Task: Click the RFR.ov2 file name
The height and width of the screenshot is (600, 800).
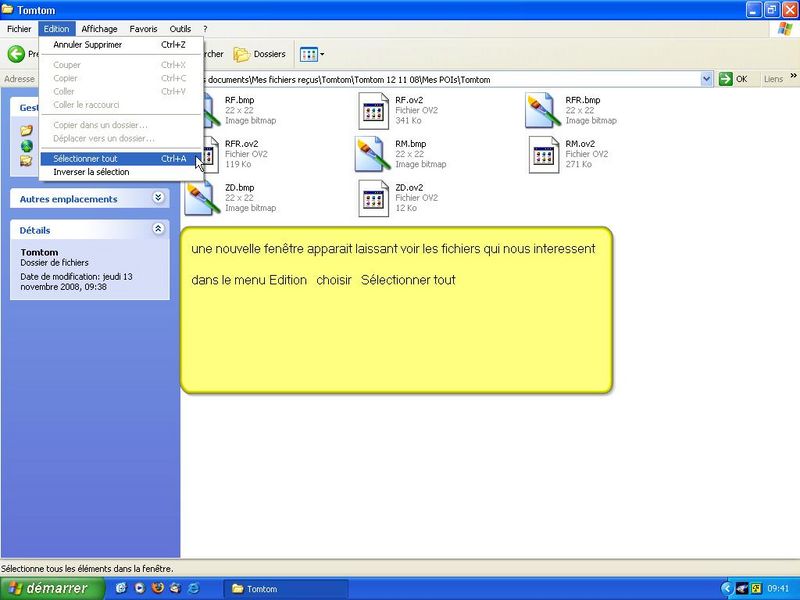Action: tap(242, 144)
